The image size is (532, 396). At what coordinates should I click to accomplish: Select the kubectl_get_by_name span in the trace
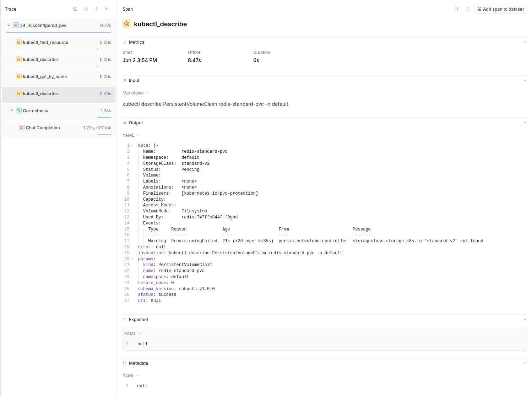45,76
